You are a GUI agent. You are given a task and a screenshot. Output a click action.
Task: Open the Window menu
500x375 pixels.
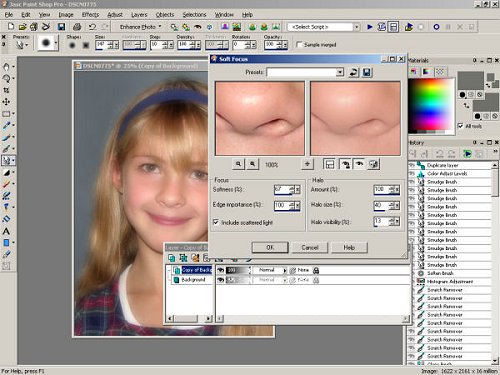tap(224, 15)
